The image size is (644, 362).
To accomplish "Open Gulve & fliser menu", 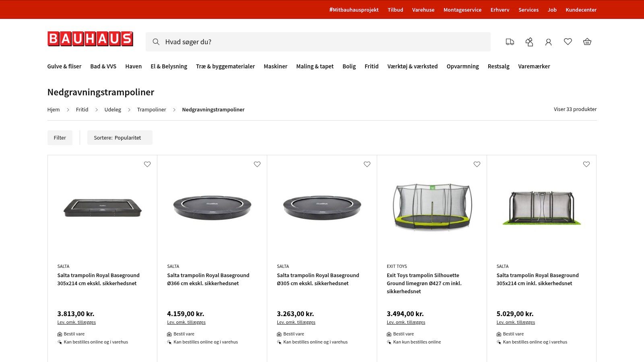I will click(64, 66).
